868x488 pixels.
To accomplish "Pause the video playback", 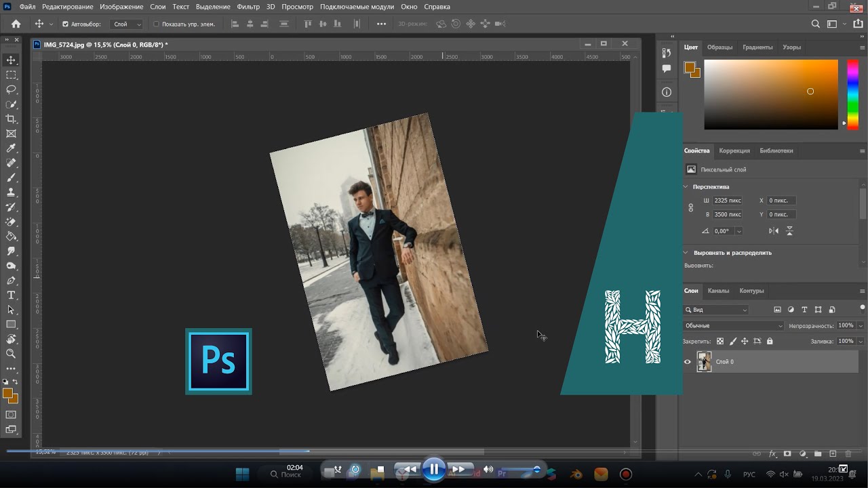I will click(x=434, y=469).
